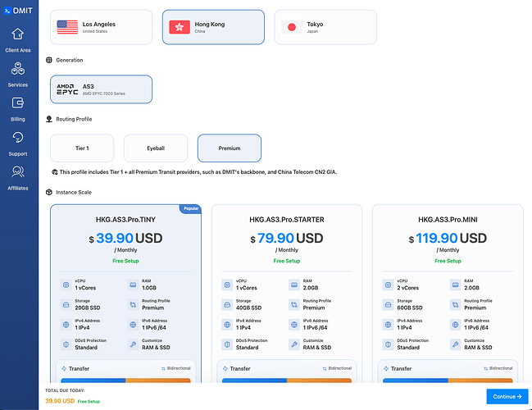Click Storage icon in HKG.AS3.Pro.STARTER card
The image size is (532, 410).
(227, 305)
